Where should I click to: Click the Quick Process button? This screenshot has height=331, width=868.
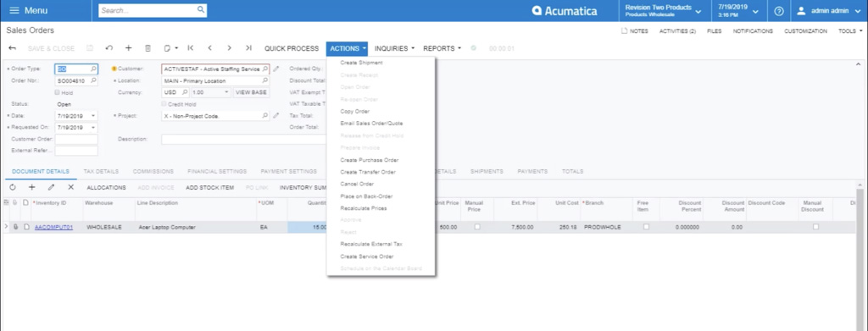[x=292, y=48]
